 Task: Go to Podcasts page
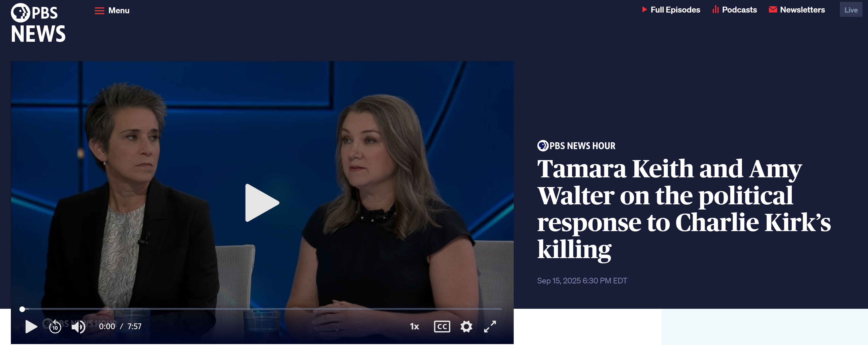735,10
